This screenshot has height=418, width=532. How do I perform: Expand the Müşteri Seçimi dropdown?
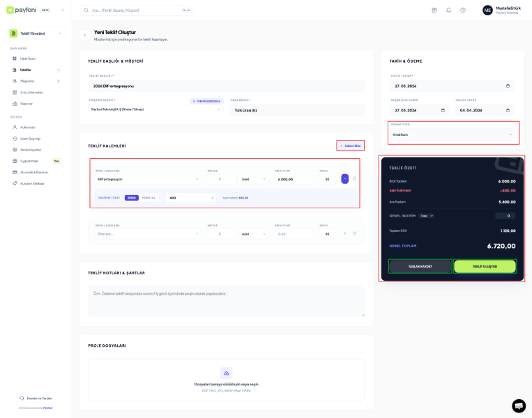pos(155,109)
